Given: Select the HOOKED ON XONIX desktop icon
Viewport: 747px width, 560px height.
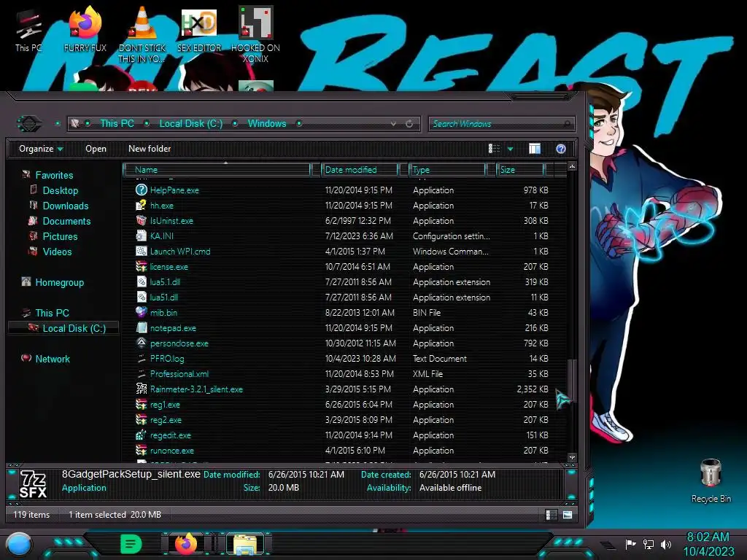Looking at the screenshot, I should (x=255, y=34).
